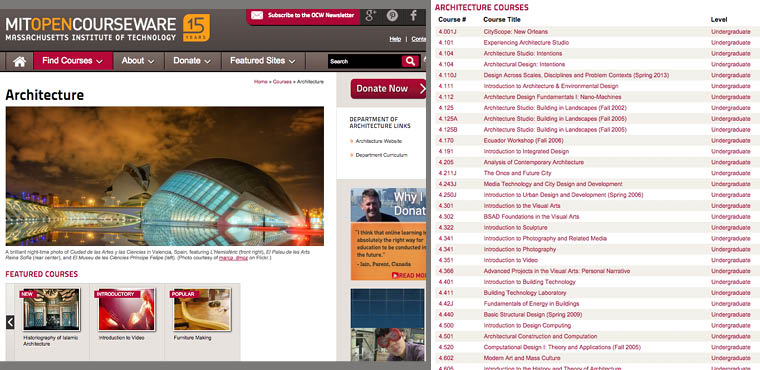Open Ecuador Workshop (Fall 2006) course
The height and width of the screenshot is (370, 760).
coord(523,141)
